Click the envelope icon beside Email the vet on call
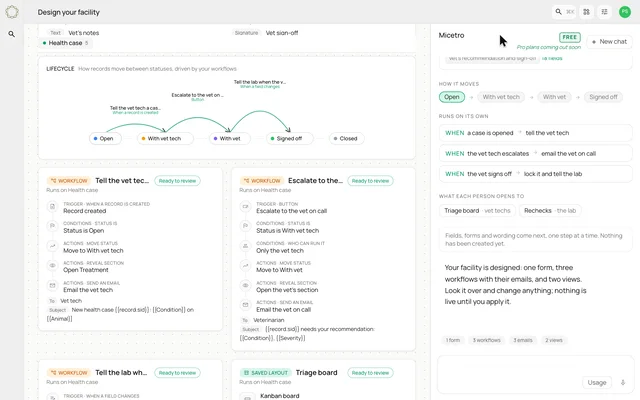The height and width of the screenshot is (400, 640). click(x=245, y=305)
